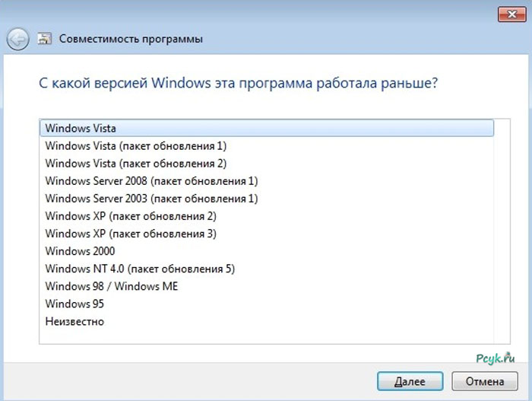Screen dimensions: 532x401
Task: Select Windows 2000 in the list
Action: pyautogui.click(x=80, y=251)
